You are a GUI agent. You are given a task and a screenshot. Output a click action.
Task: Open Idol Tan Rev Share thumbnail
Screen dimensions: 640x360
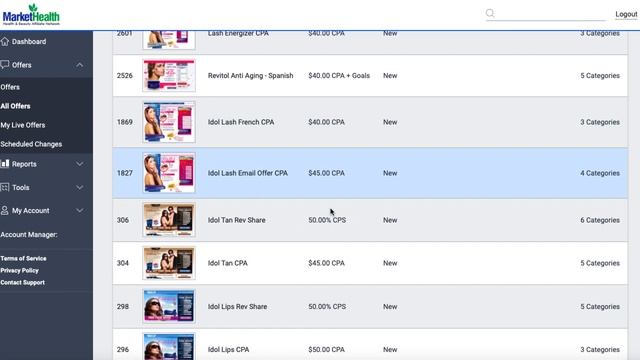169,220
